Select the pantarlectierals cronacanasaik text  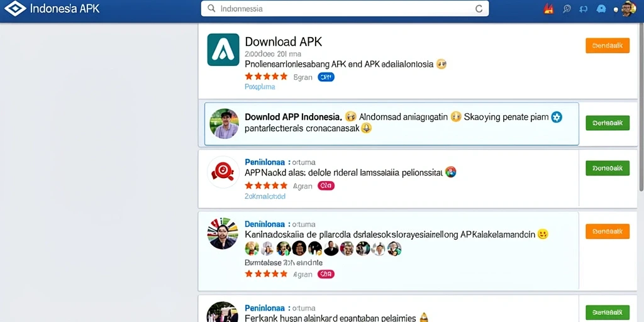pyautogui.click(x=302, y=128)
